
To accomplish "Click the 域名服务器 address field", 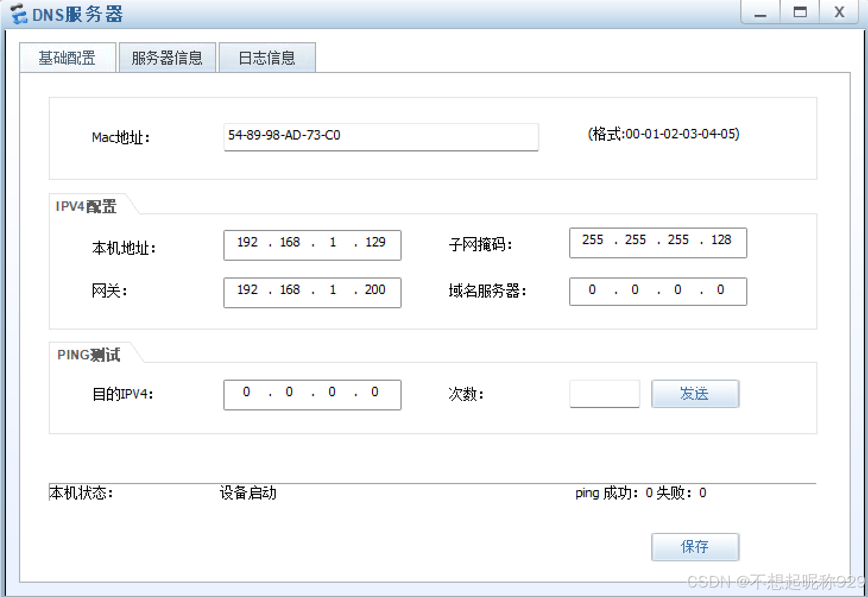I will [x=658, y=292].
